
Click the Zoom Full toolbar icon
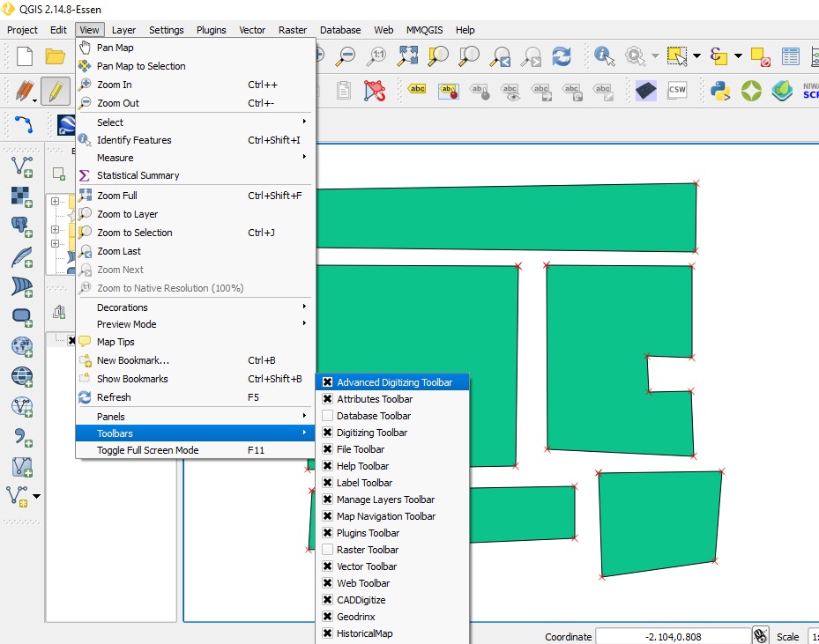[x=408, y=56]
